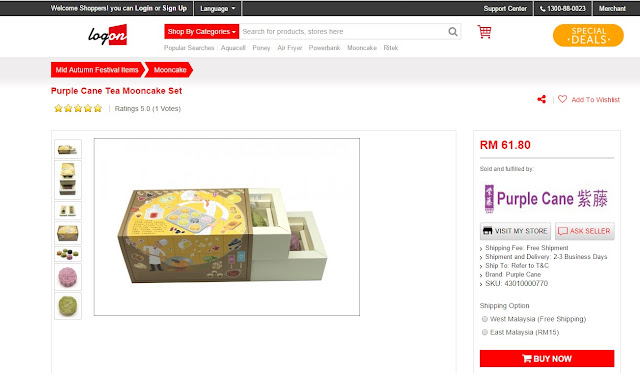Click the five-star rating icons

point(78,109)
